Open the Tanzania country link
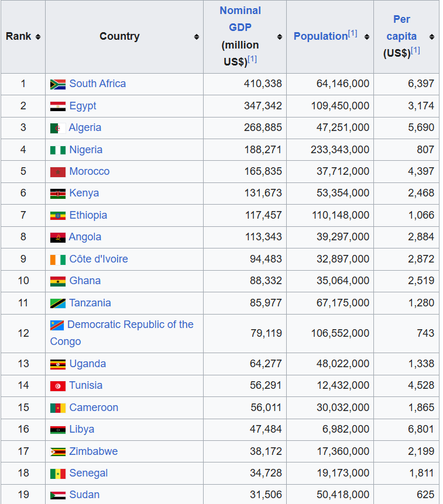 click(x=90, y=303)
